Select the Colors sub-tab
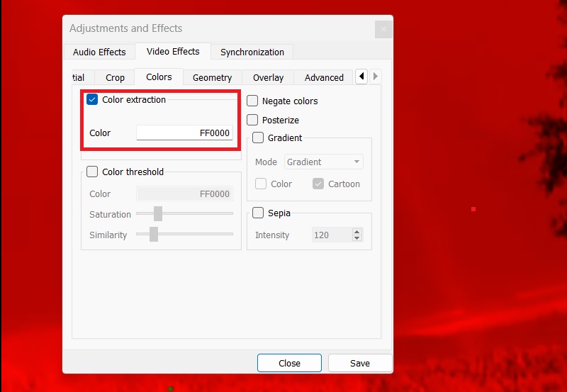This screenshot has height=392, width=567. coord(159,77)
